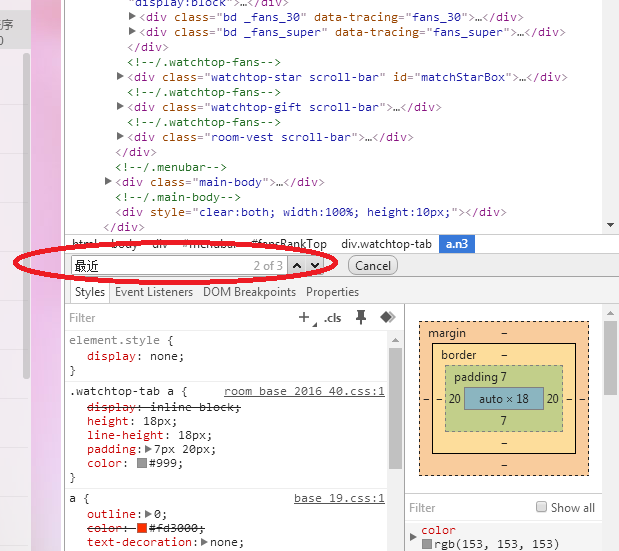Add a new style rule with plus icon
The image size is (619, 551).
[304, 317]
